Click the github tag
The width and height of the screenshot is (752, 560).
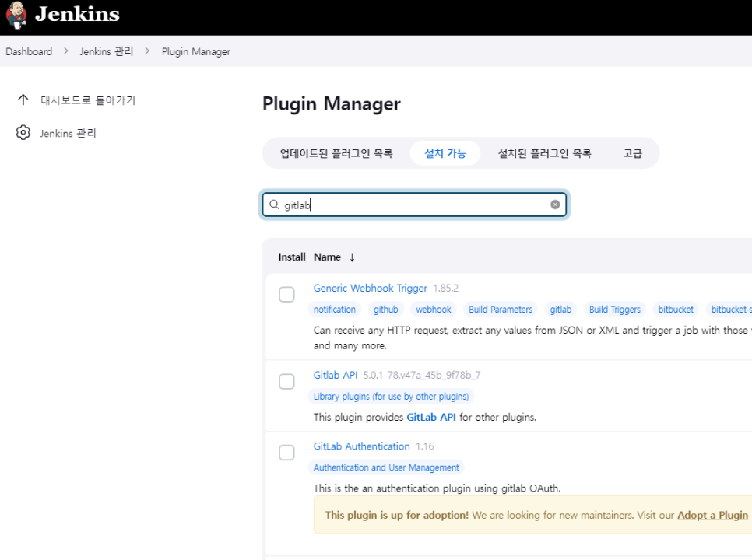click(386, 310)
